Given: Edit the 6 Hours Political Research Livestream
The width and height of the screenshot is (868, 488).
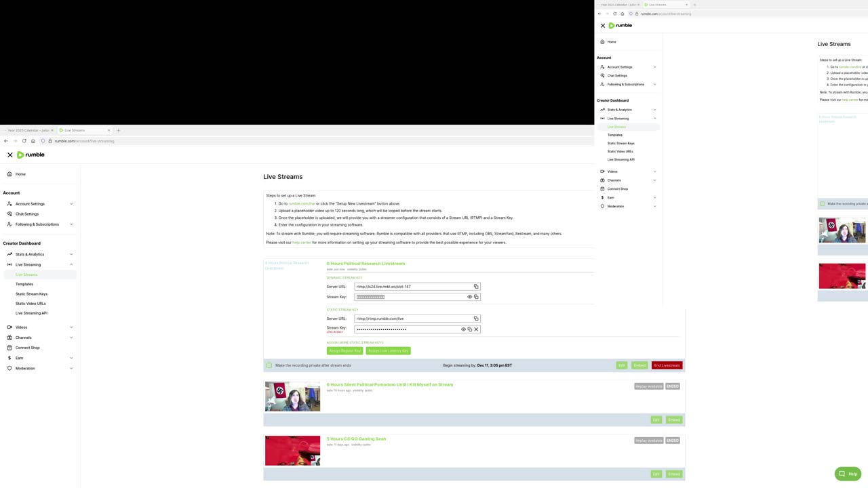Looking at the screenshot, I should tap(621, 365).
